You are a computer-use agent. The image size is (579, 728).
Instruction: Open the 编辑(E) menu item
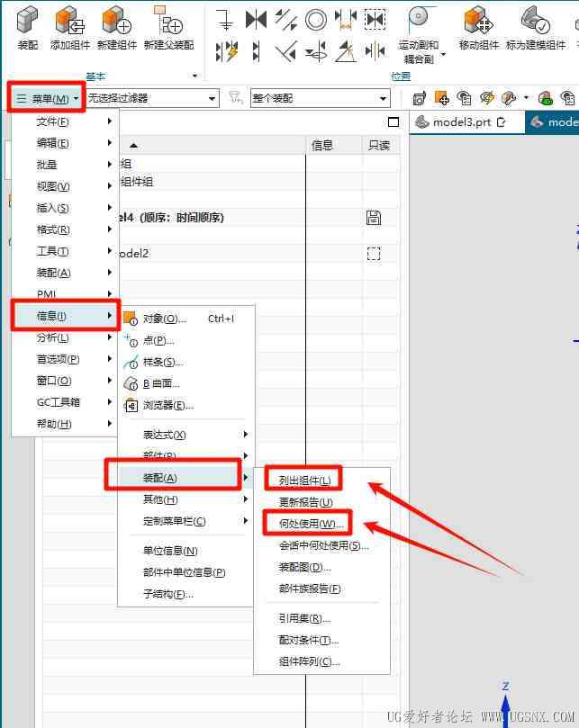point(65,143)
